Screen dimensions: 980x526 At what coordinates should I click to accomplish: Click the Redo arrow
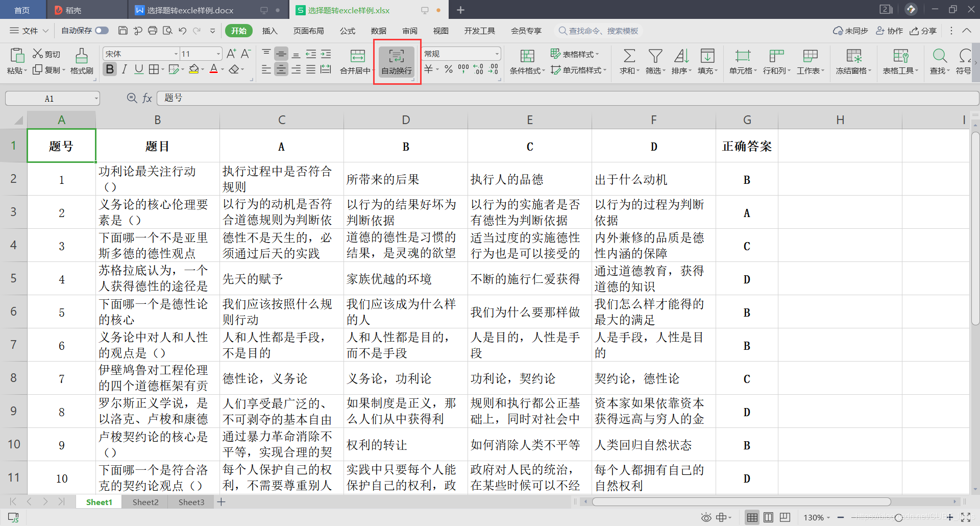click(197, 31)
